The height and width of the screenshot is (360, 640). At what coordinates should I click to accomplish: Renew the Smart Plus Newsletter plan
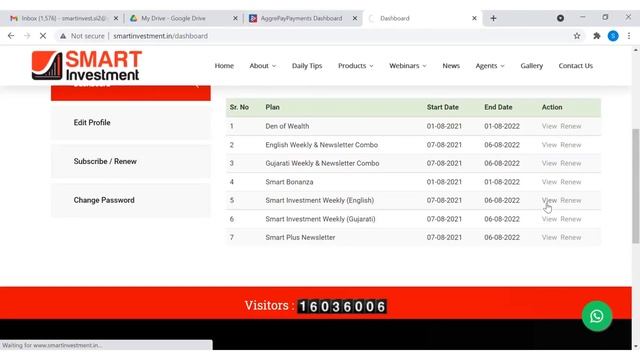pos(571,238)
